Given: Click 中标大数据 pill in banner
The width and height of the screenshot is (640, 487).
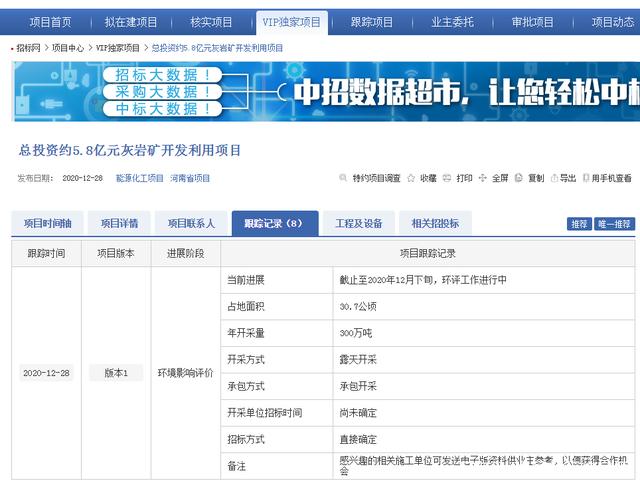Looking at the screenshot, I should coord(162,109).
